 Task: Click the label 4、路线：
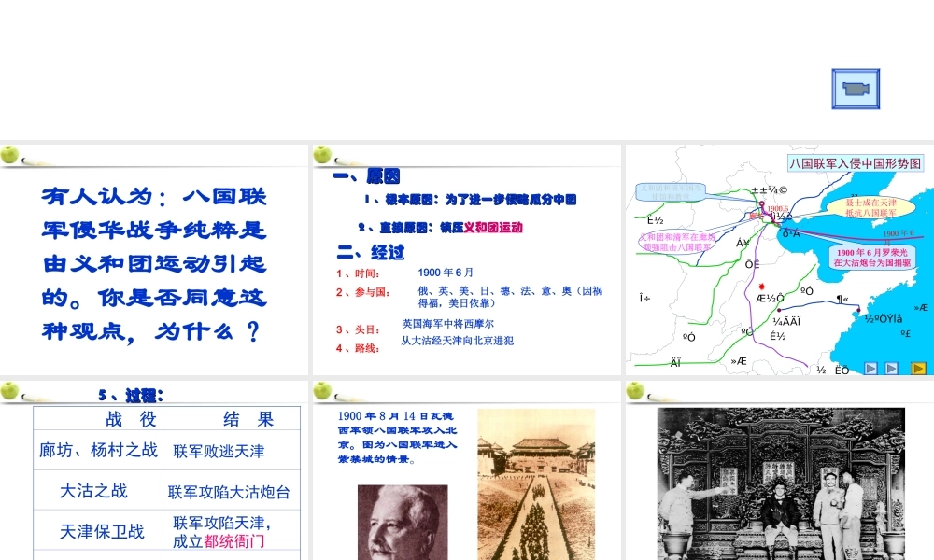(x=358, y=348)
